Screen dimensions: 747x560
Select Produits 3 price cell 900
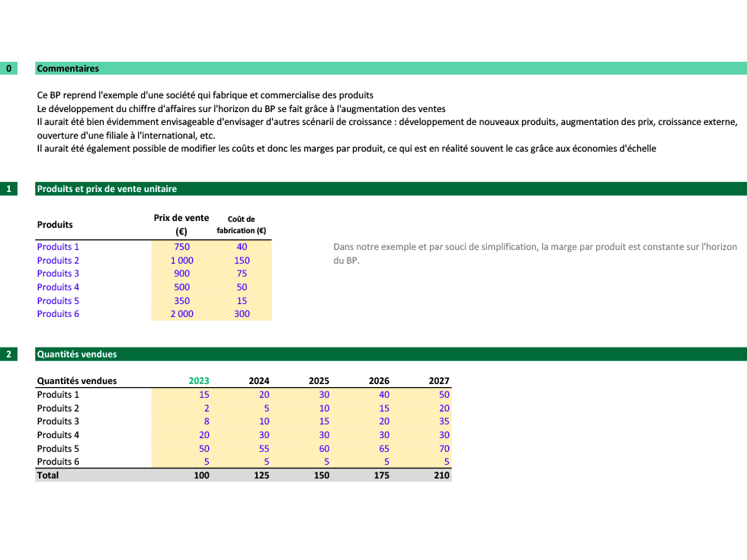coord(181,274)
